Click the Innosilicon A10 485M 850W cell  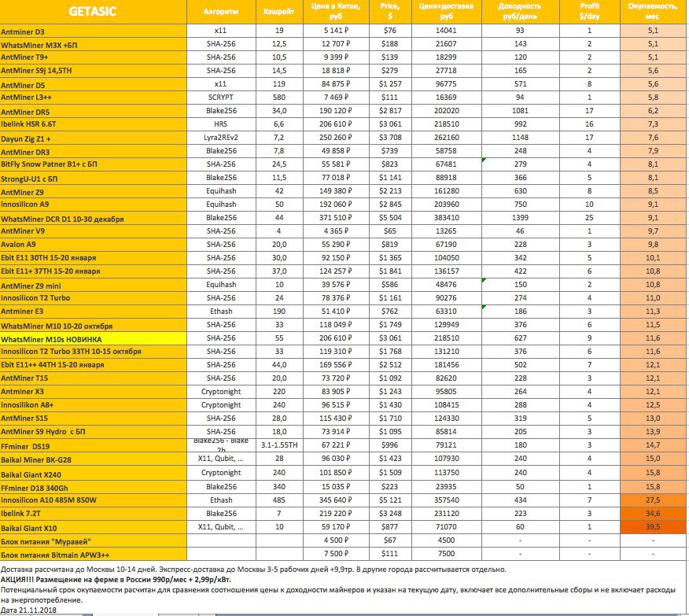tap(93, 500)
